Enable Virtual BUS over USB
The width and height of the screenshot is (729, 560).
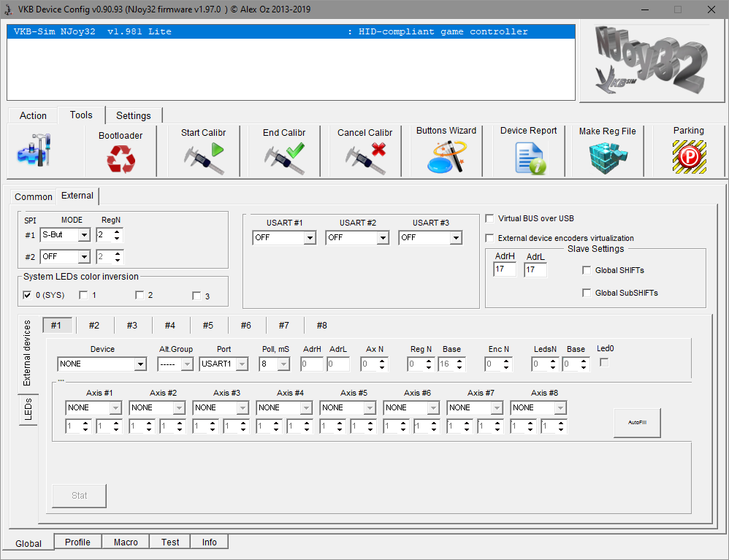[x=489, y=218]
